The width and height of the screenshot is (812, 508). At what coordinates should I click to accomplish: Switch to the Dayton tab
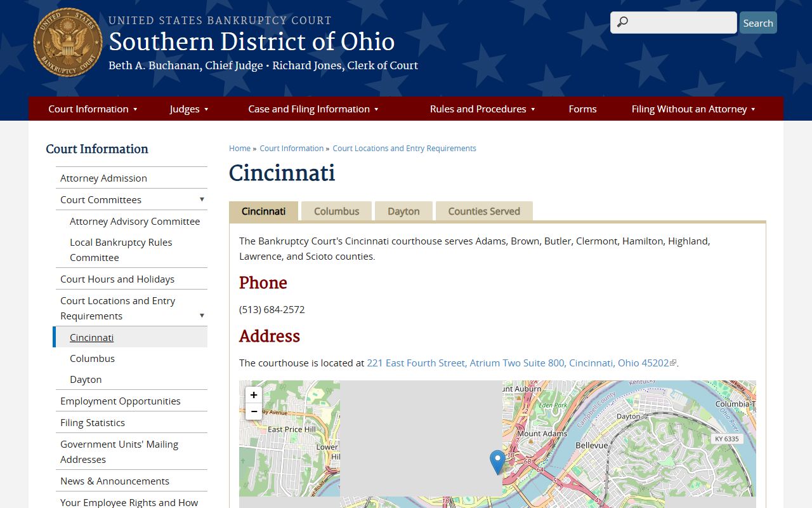(403, 211)
